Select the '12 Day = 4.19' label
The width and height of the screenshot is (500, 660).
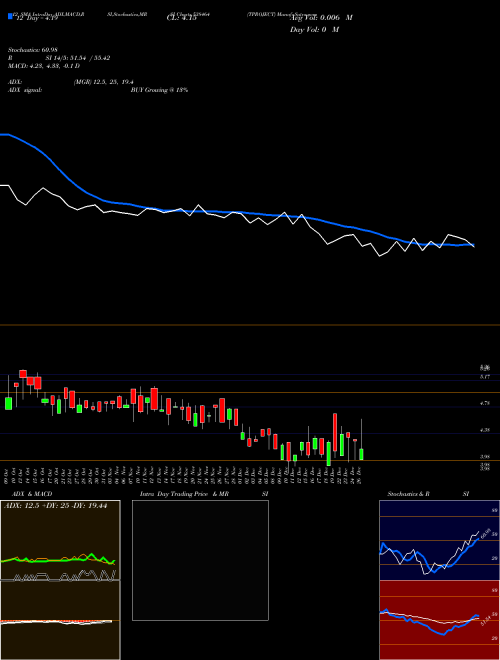click(37, 18)
